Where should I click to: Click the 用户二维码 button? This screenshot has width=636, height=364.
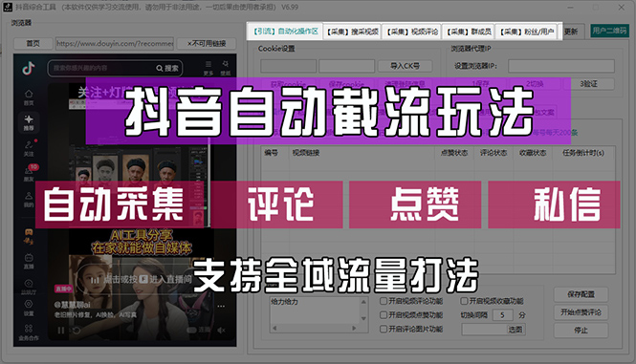pyautogui.click(x=609, y=31)
